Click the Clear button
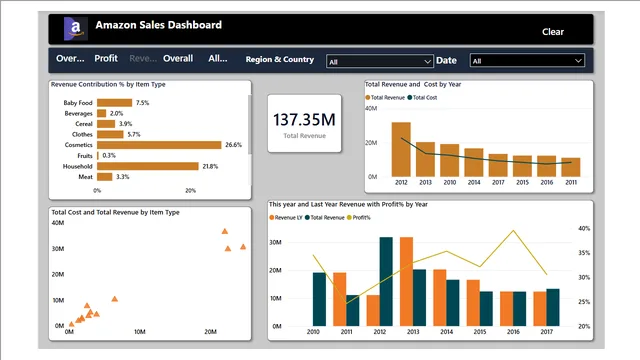The width and height of the screenshot is (640, 360). pos(553,32)
